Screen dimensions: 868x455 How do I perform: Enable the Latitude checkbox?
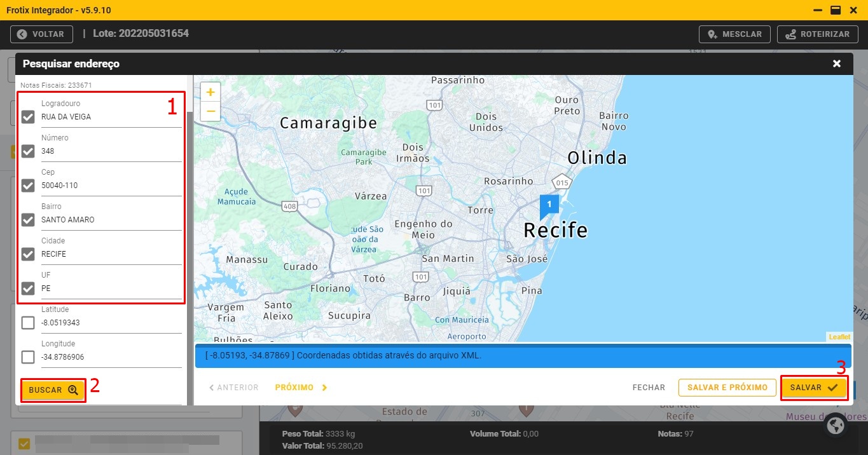coord(28,323)
